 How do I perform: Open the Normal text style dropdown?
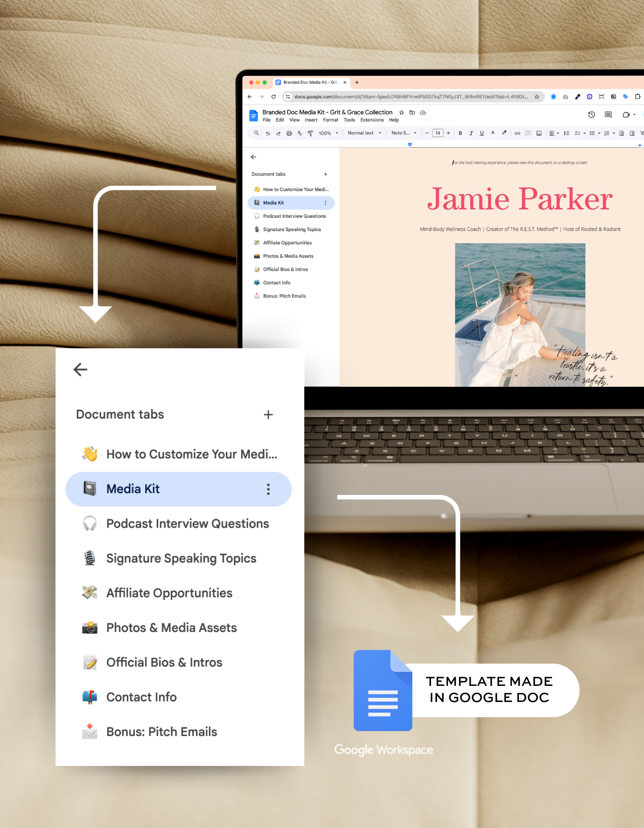point(364,133)
